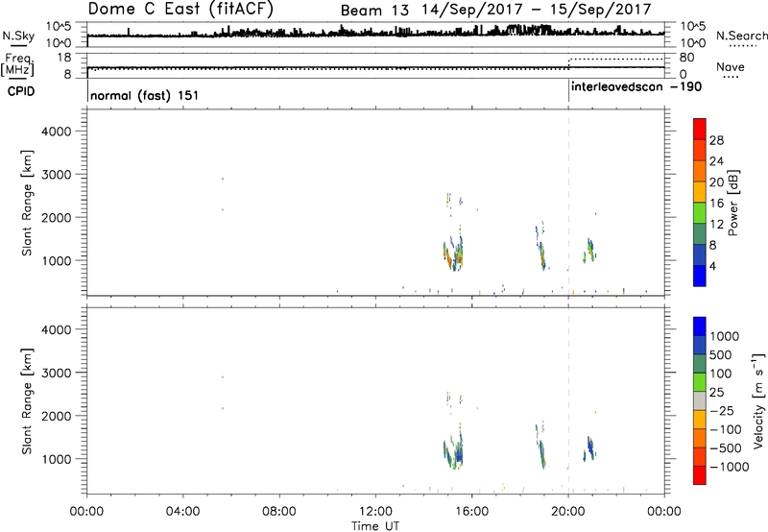Click the power colorbar value 28
Image resolution: width=768 pixels, height=532 pixels.
pos(716,140)
